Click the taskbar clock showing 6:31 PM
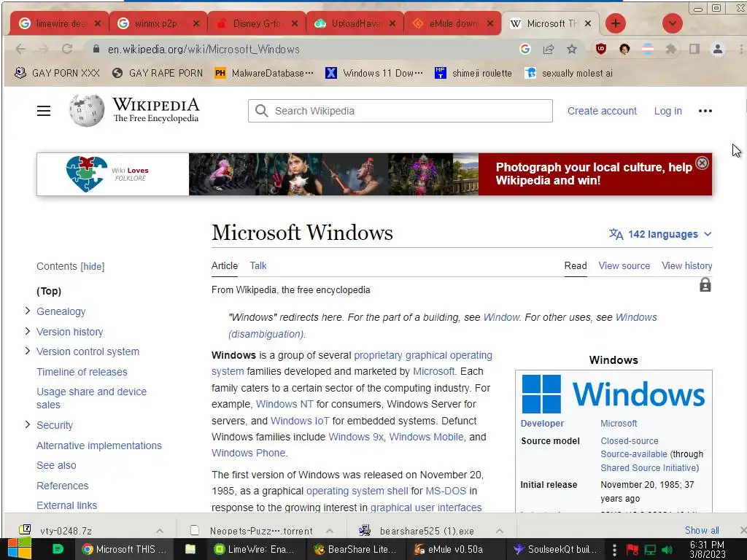The width and height of the screenshot is (747, 560). point(708,550)
